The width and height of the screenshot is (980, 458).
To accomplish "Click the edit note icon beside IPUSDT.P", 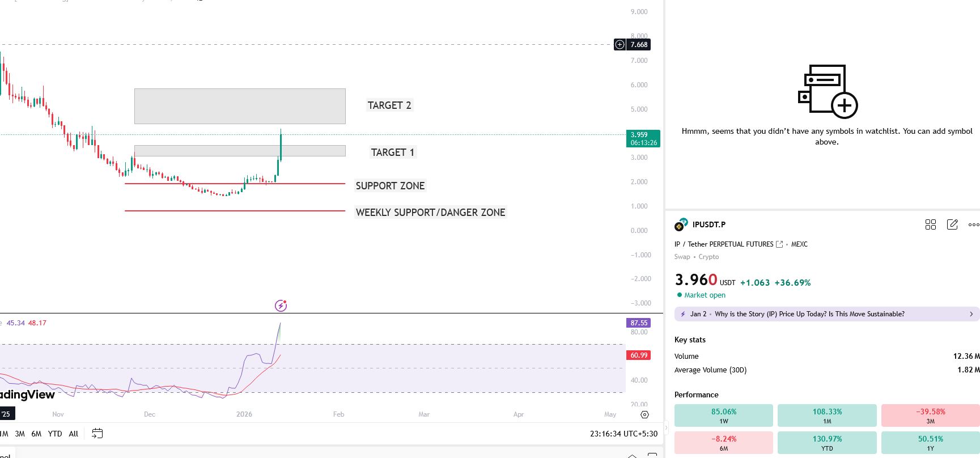I will pos(952,224).
